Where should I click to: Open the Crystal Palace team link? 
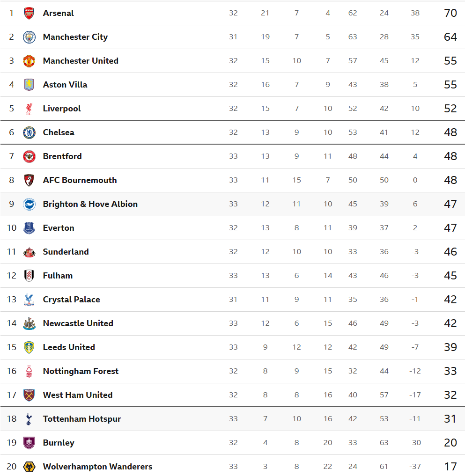(x=71, y=300)
